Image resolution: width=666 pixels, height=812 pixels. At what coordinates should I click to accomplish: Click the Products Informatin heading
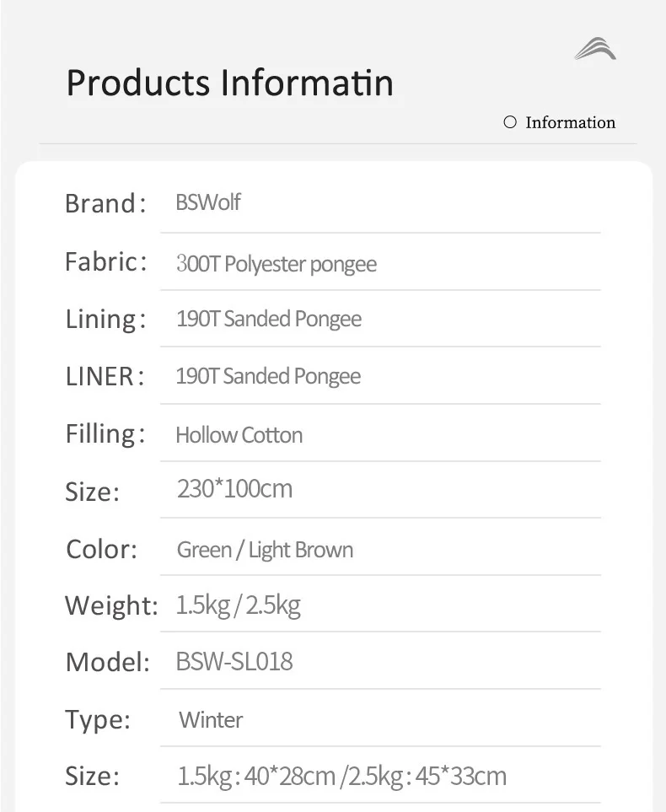(x=229, y=83)
